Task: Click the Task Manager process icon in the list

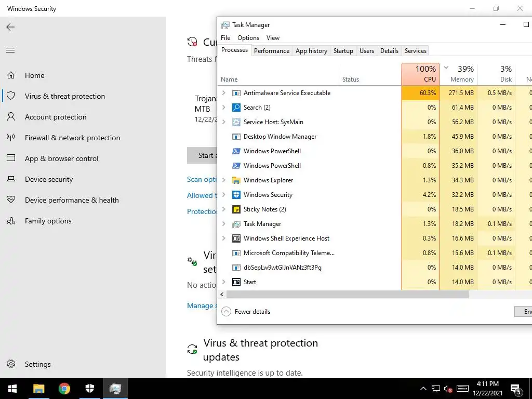Action: 236,224
